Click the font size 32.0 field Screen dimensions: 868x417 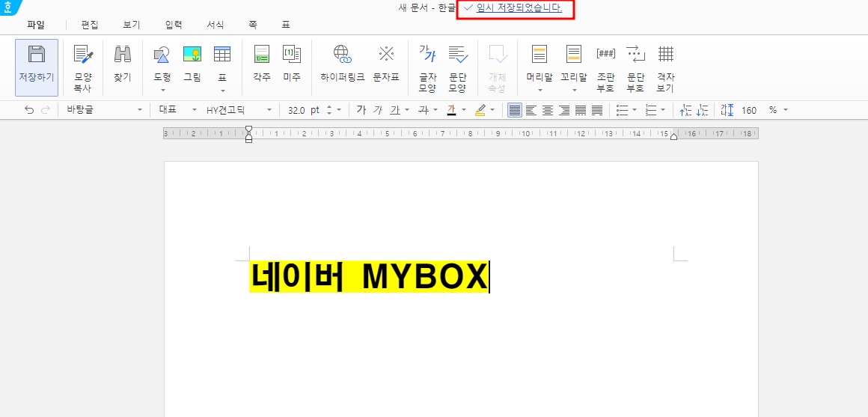(296, 110)
